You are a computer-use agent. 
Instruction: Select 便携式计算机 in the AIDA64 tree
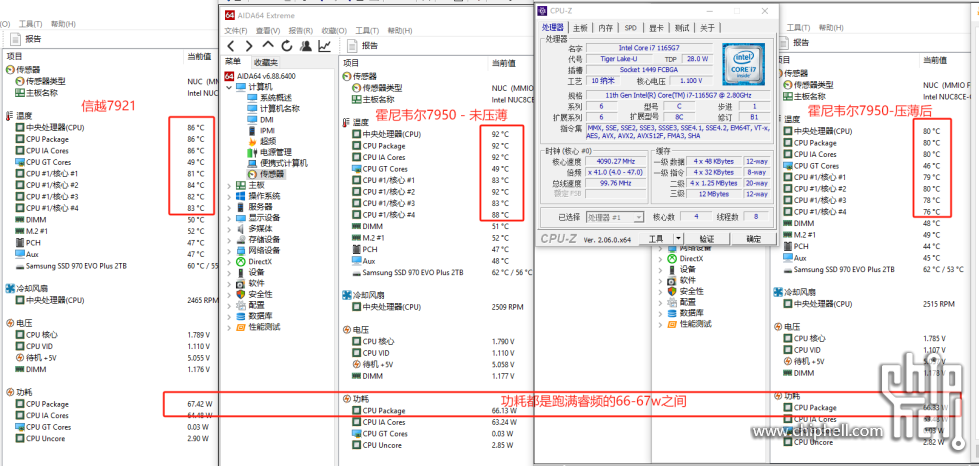pyautogui.click(x=283, y=163)
